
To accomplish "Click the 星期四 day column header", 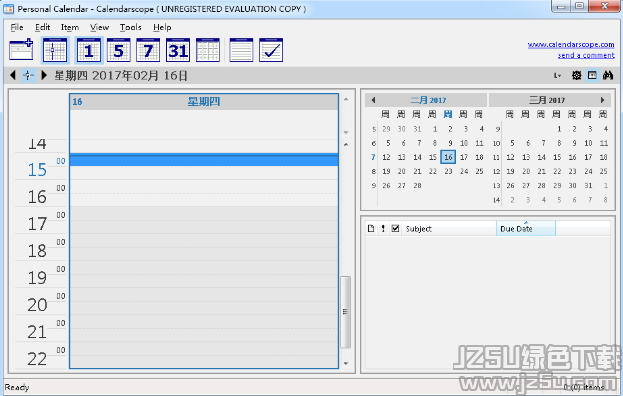I will click(x=204, y=102).
